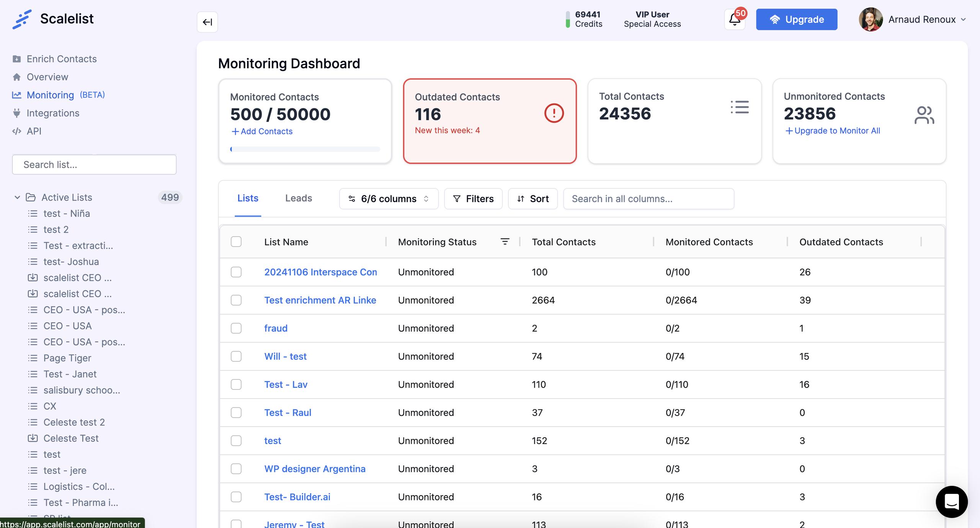
Task: Switch to the Leads tab
Action: tap(298, 198)
